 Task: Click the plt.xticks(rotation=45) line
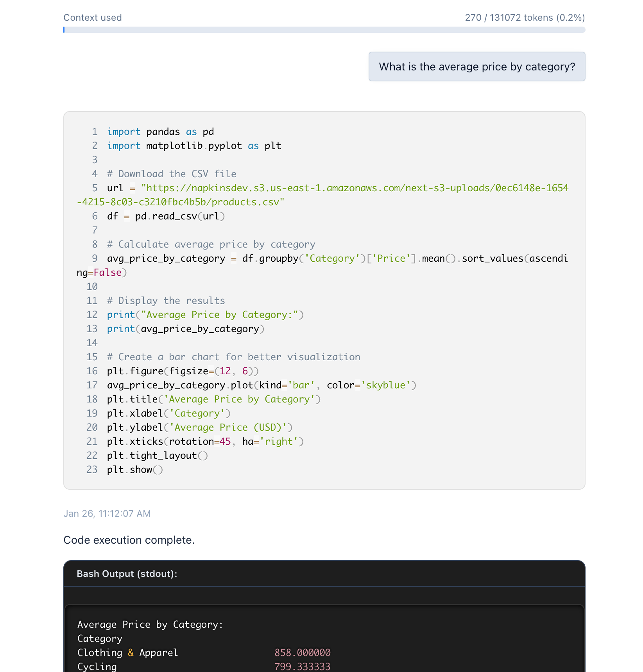coord(206,442)
